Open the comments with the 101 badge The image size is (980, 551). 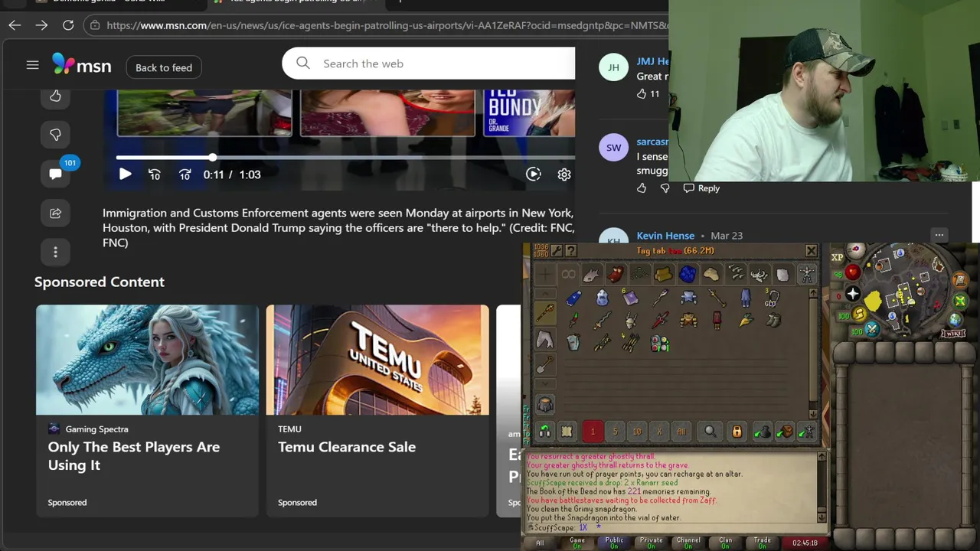pyautogui.click(x=55, y=174)
